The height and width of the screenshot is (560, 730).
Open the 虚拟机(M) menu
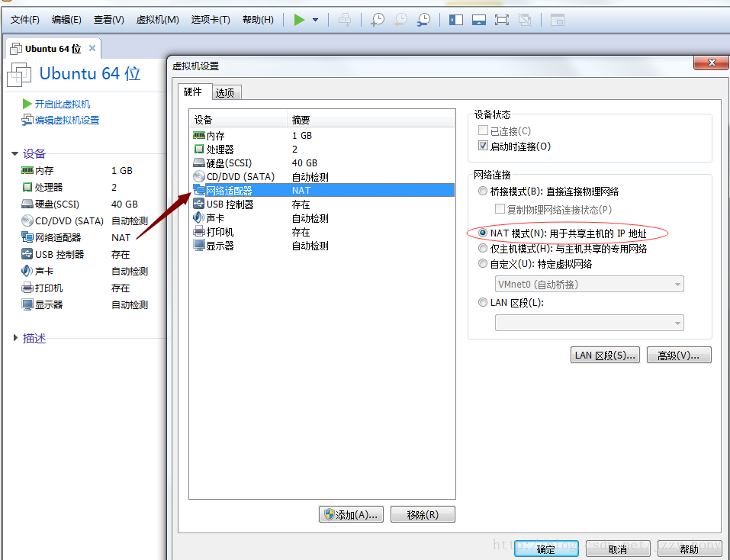(x=157, y=20)
